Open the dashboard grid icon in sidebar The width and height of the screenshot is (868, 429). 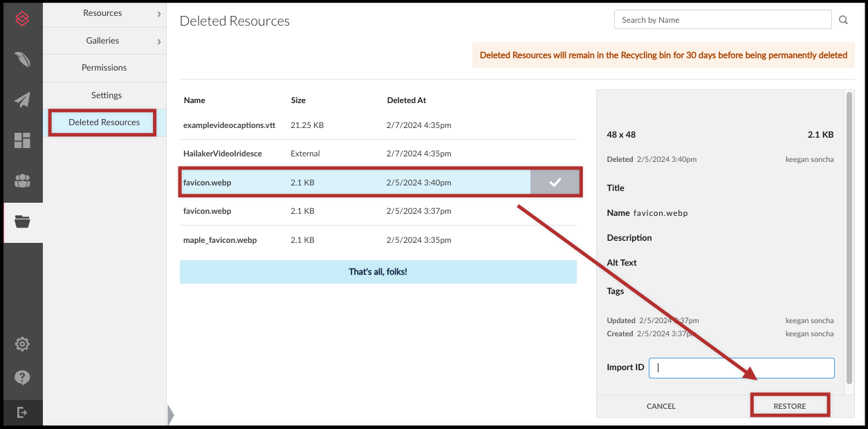pos(22,140)
